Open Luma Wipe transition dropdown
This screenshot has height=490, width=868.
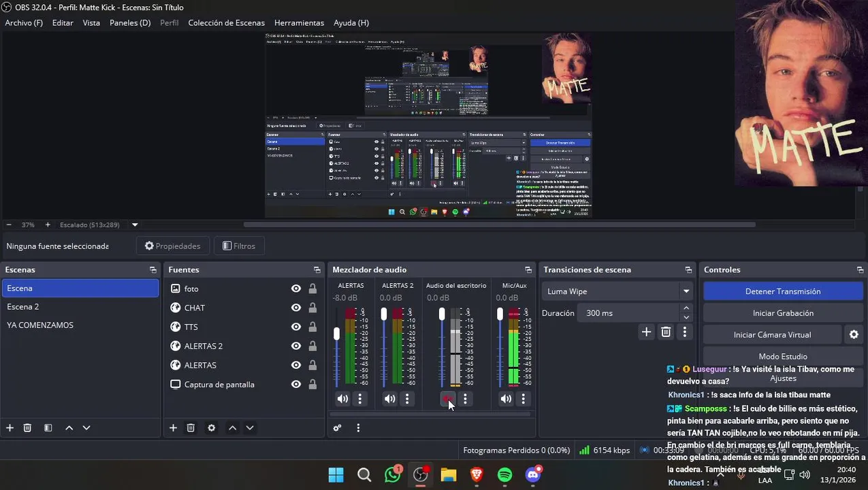pyautogui.click(x=686, y=291)
